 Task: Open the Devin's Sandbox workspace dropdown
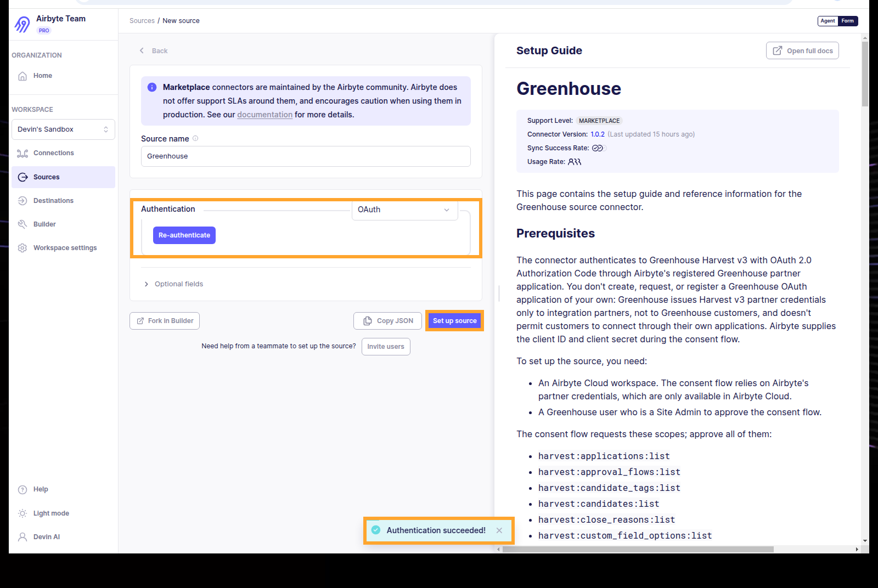tap(63, 129)
